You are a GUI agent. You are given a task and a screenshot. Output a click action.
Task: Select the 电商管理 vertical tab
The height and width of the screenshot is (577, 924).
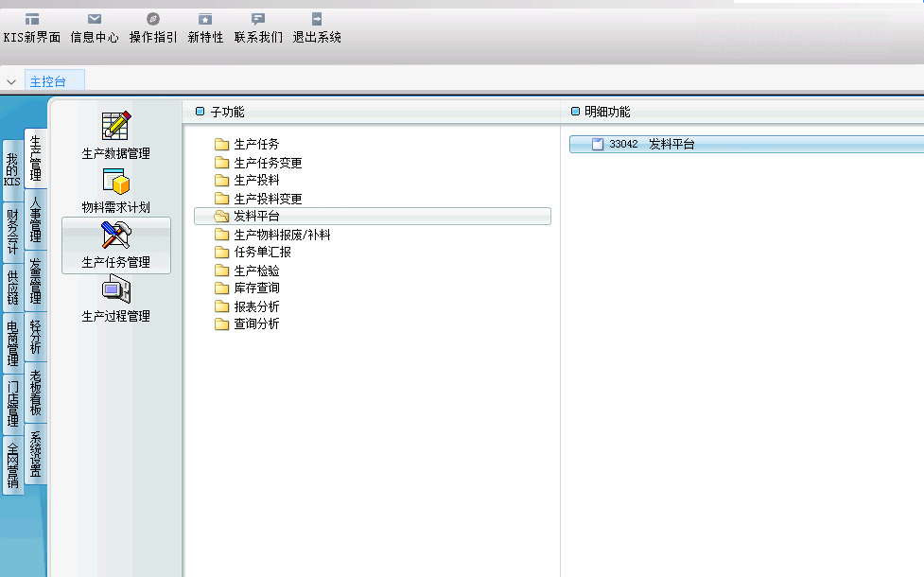[12, 343]
